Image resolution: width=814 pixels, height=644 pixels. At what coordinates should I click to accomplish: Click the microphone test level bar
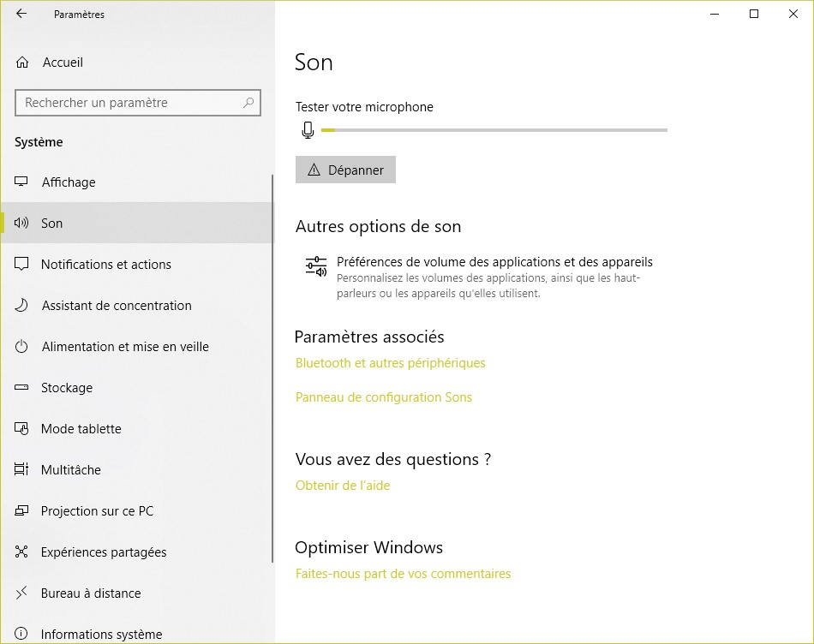(x=494, y=130)
